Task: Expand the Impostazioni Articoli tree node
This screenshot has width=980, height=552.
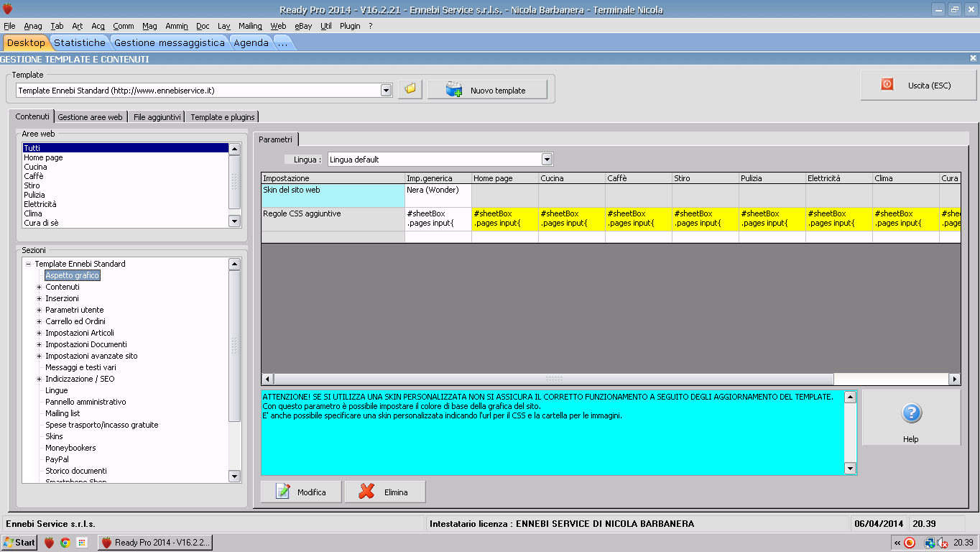Action: pos(40,333)
